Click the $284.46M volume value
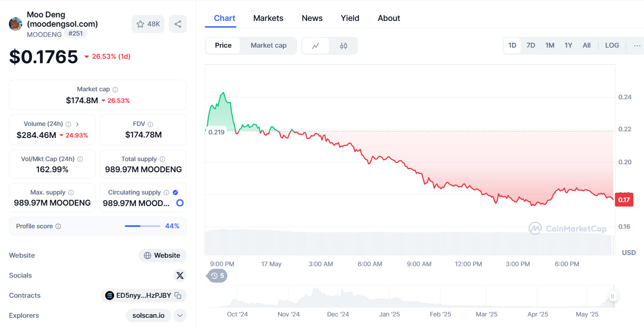Screen dimensions: 644x328 (36, 135)
